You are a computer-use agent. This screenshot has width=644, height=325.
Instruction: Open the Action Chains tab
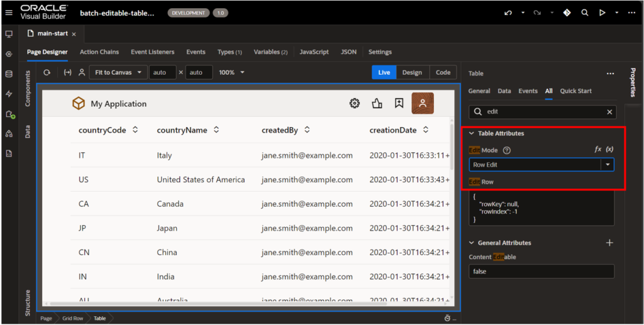point(99,52)
